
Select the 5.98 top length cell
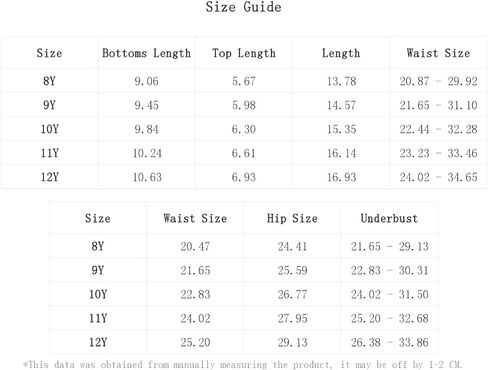(244, 105)
